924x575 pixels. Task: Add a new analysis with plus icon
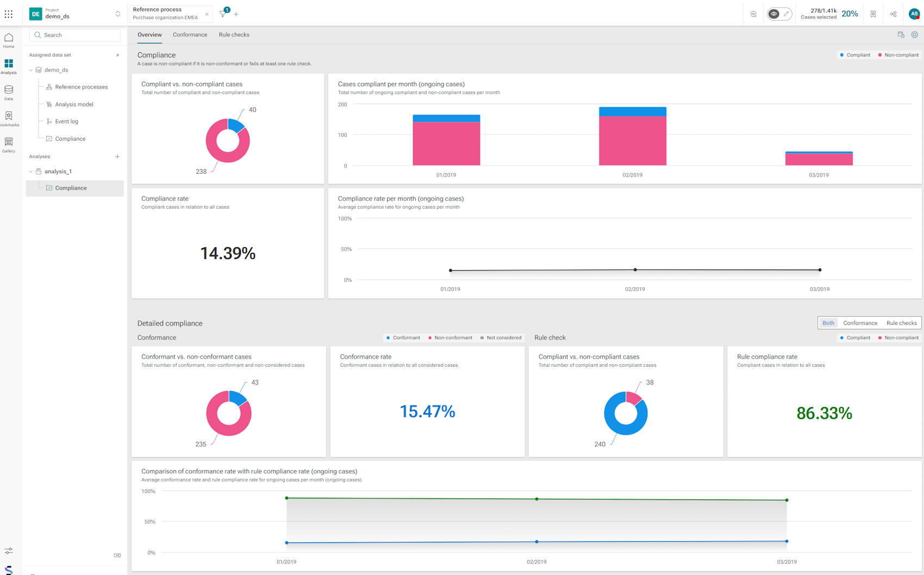pos(117,157)
